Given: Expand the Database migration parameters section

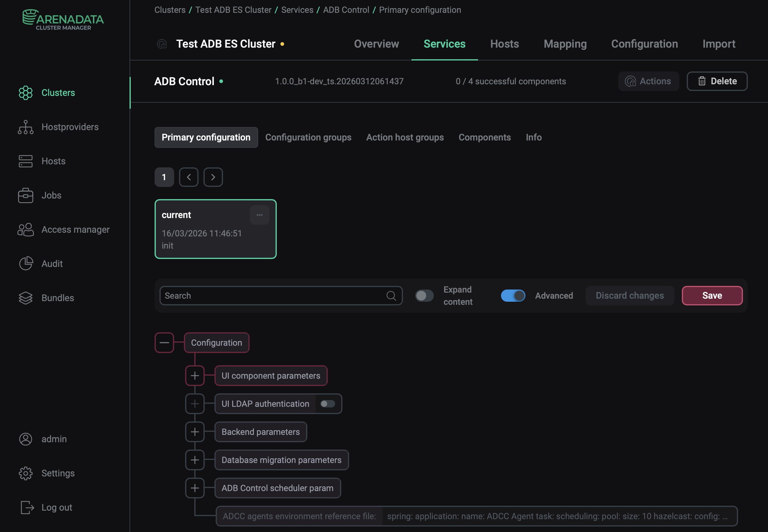Looking at the screenshot, I should (195, 460).
